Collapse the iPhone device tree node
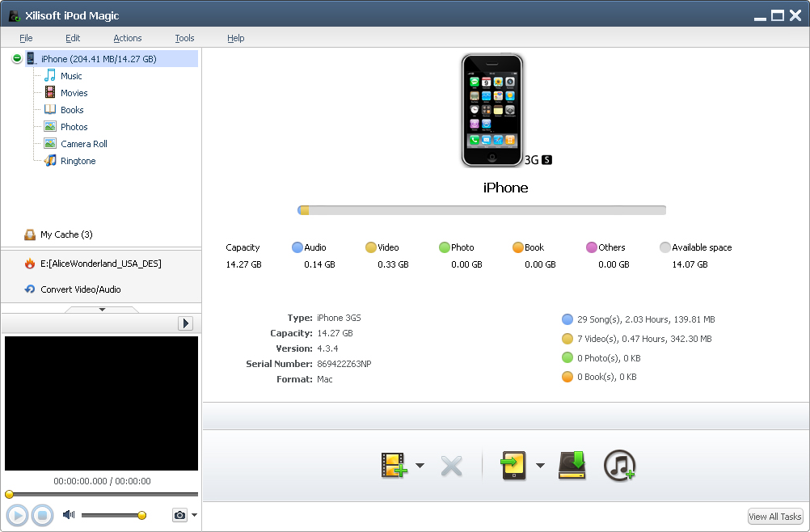 pyautogui.click(x=17, y=58)
